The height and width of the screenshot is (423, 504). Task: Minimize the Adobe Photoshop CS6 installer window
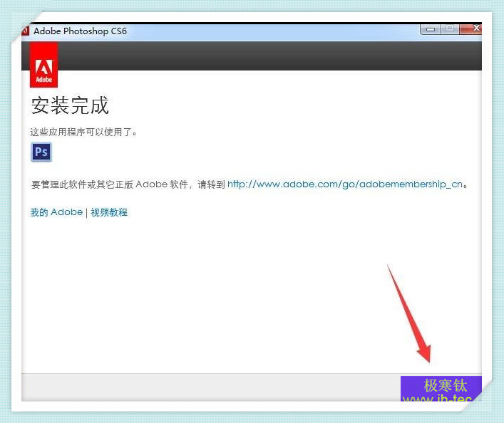(x=431, y=29)
